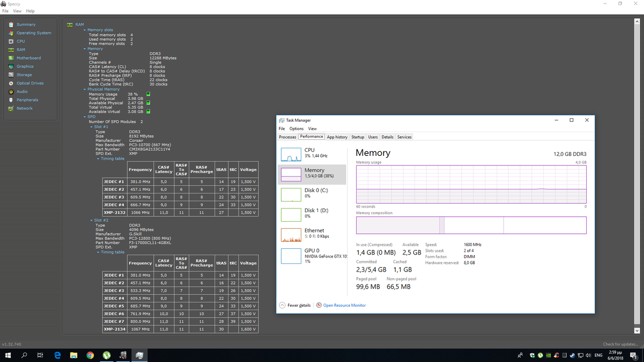
Task: Select the Ethernet graph in Task Manager
Action: 291,235
